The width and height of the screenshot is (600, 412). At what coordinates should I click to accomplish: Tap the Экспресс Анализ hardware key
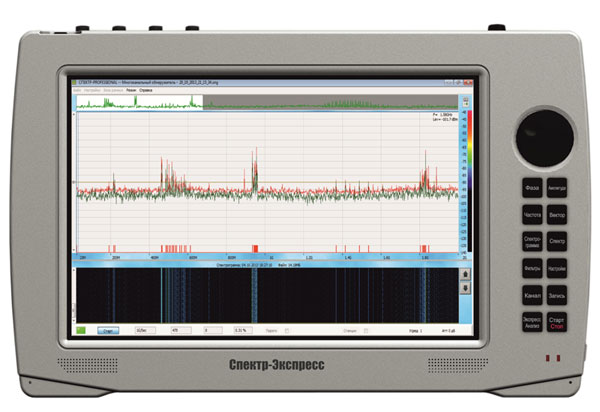coord(532,322)
